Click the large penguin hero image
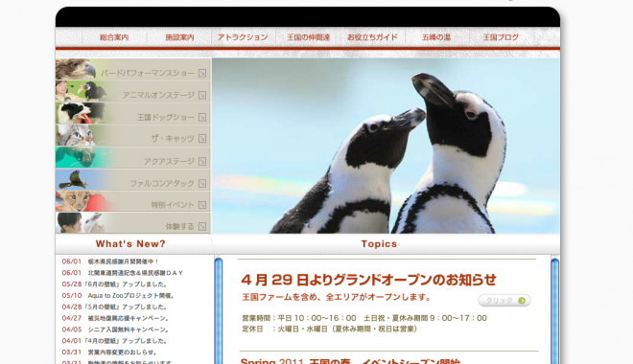This screenshot has height=364, width=633. 386,146
